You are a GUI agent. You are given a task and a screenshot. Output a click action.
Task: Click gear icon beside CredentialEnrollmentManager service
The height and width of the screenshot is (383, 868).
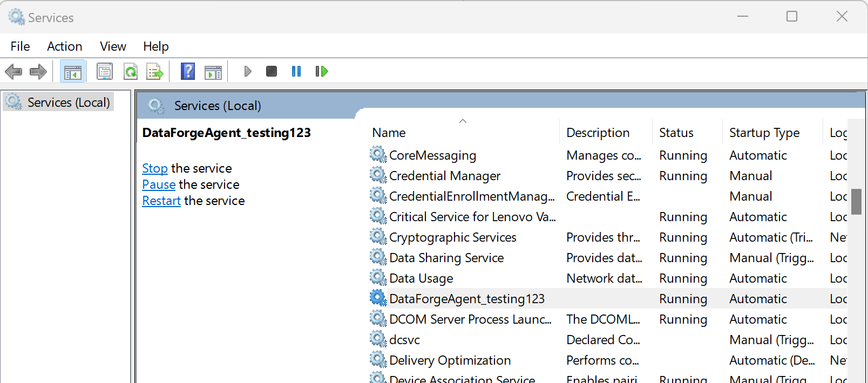tap(378, 196)
